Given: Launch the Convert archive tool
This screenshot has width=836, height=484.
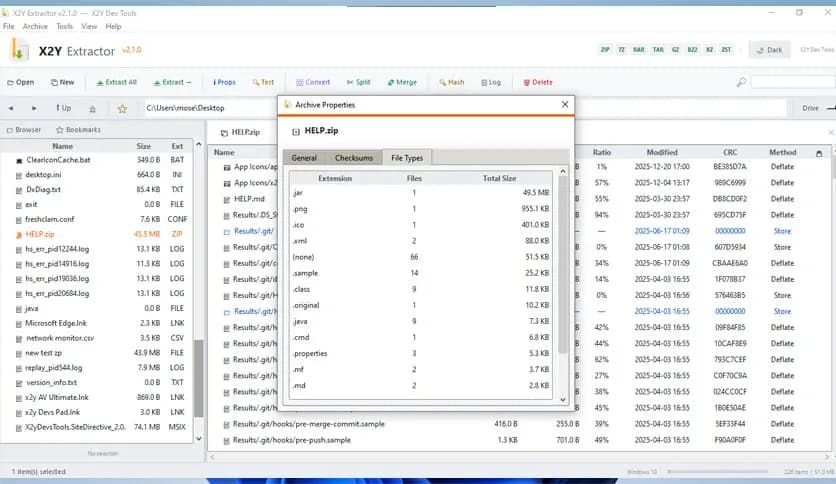Looking at the screenshot, I should click(313, 82).
